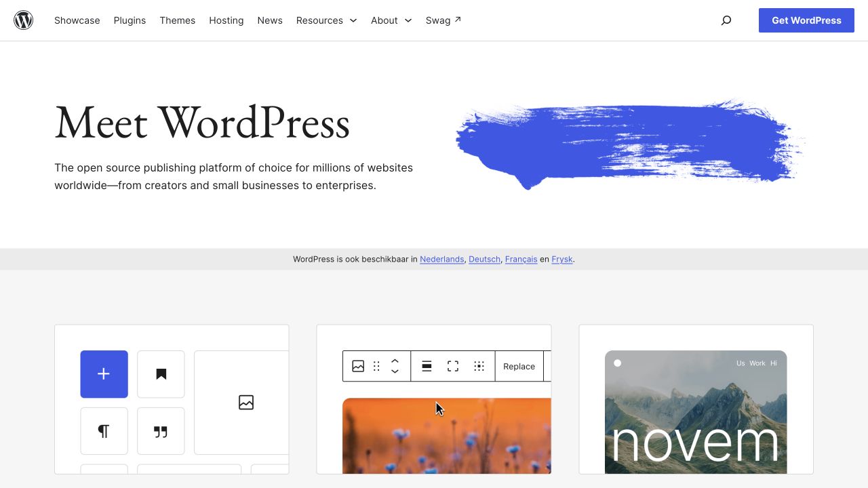Click the dotted grid icon in block toolbar
The image size is (868, 488).
479,367
